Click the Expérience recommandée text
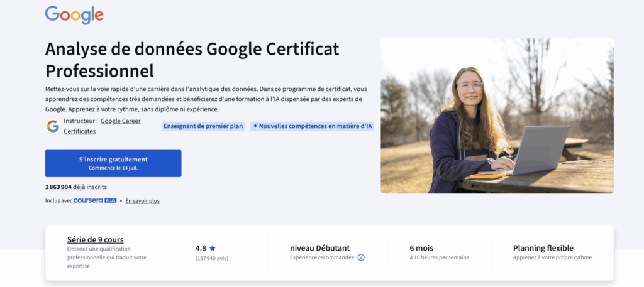The height and width of the screenshot is (287, 644). 322,257
